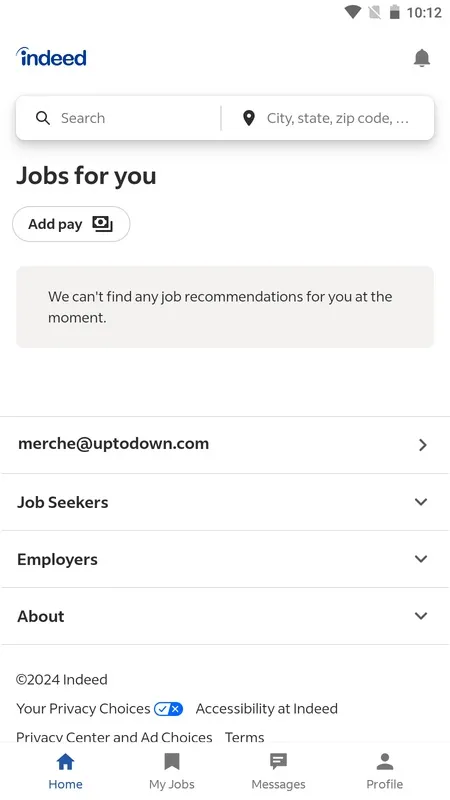Tap the Messages chat bubble icon
Viewport: 450px width, 800px height.
click(x=278, y=762)
